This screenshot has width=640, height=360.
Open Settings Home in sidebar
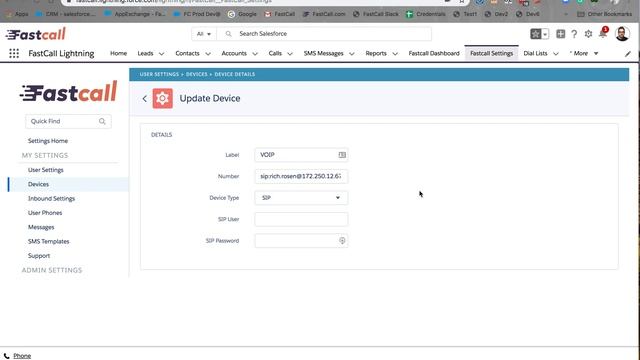pyautogui.click(x=48, y=141)
